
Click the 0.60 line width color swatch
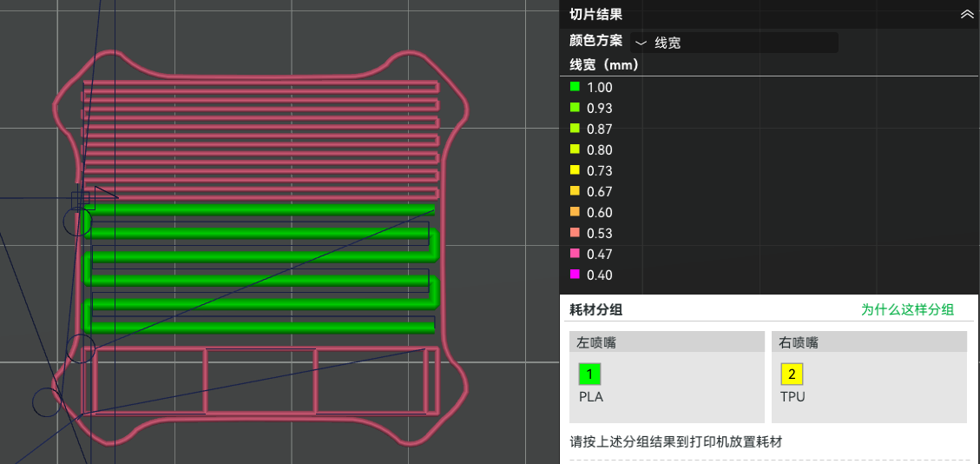pos(575,212)
